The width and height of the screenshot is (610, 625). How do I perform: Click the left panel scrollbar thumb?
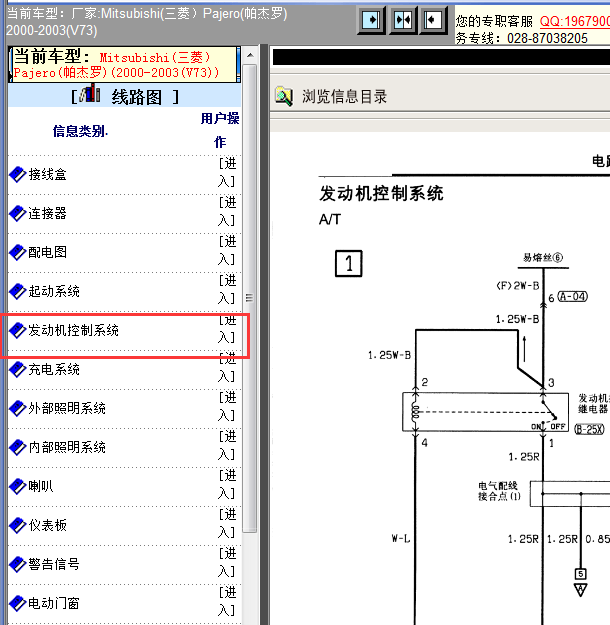click(250, 298)
